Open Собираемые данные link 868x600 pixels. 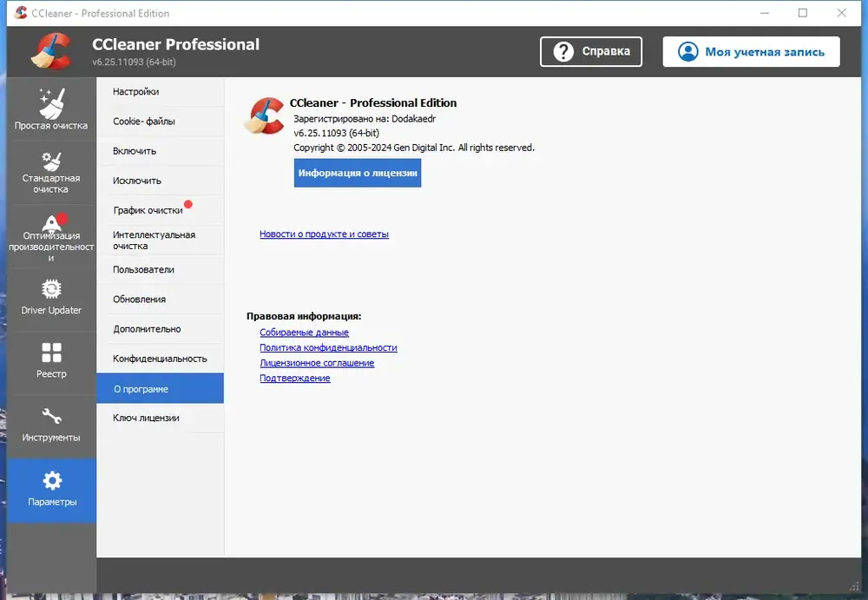point(304,333)
